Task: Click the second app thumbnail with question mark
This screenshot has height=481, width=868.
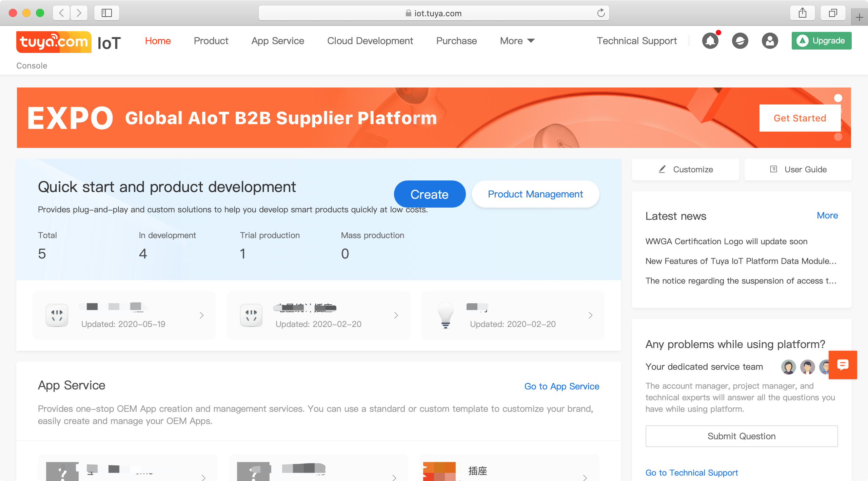Action: pos(253,472)
